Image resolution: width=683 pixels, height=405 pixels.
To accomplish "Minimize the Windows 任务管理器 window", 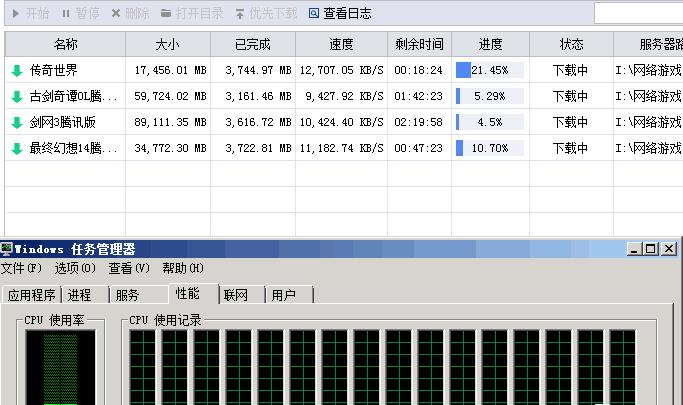I will coord(634,249).
